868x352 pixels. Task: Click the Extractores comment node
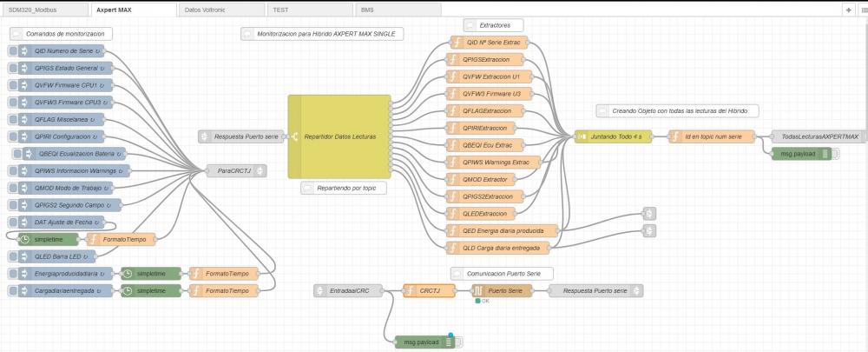[x=494, y=25]
